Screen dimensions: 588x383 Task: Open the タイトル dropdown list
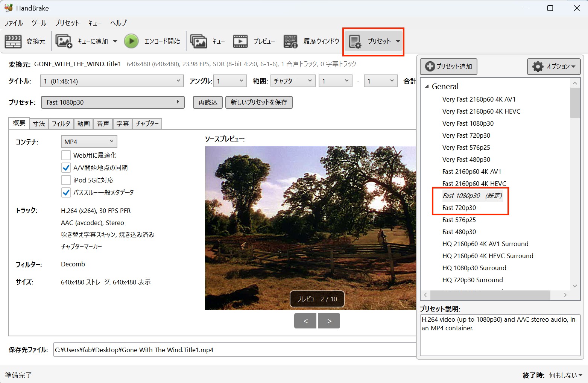coord(112,81)
